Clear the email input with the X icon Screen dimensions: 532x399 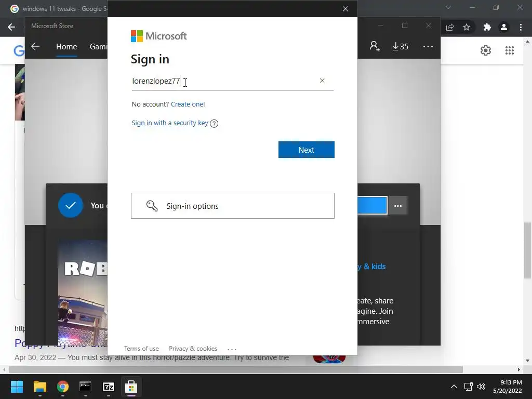322,81
